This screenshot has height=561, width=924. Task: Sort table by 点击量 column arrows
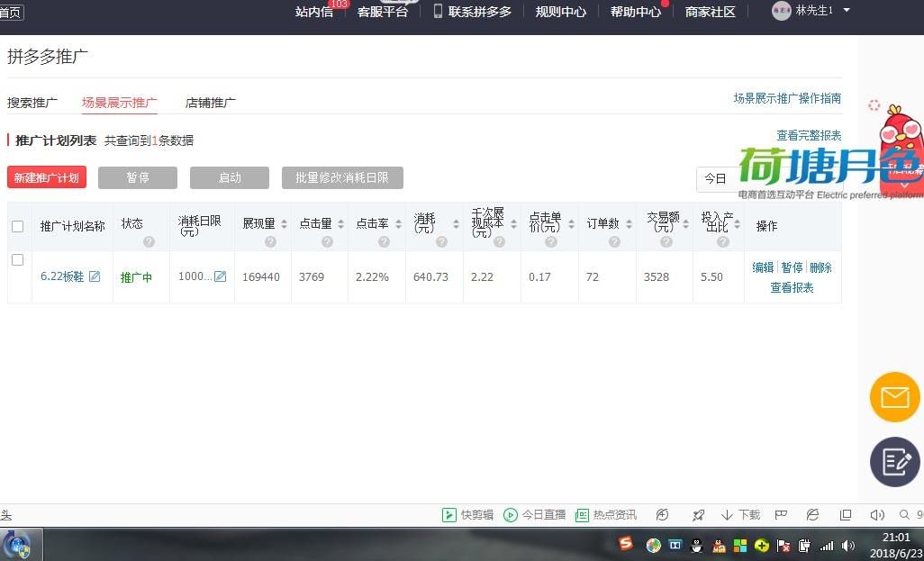click(340, 224)
